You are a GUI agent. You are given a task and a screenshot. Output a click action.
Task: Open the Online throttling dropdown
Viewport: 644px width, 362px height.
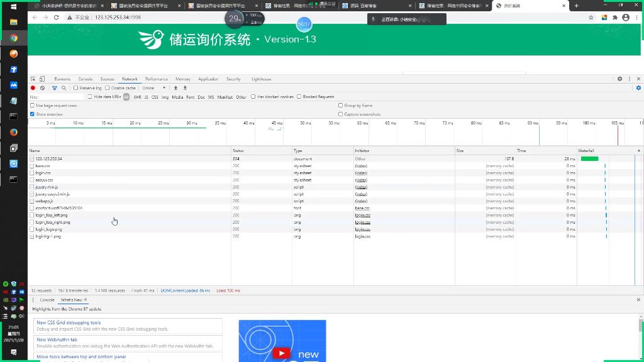(x=154, y=88)
